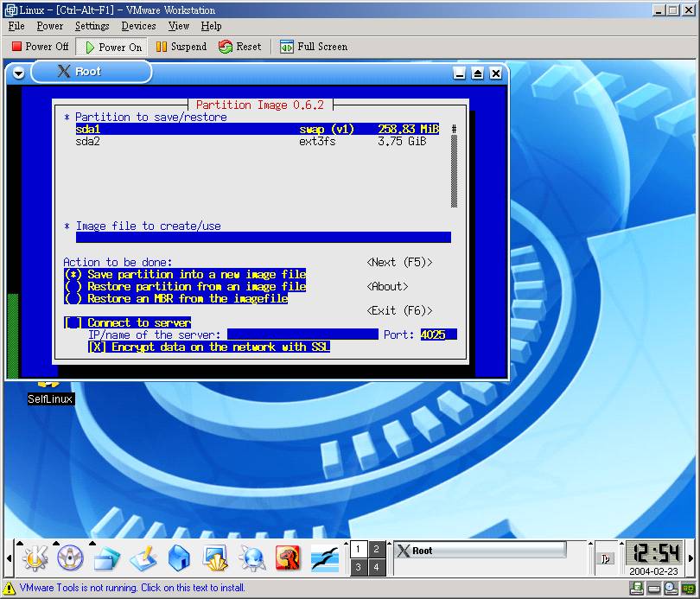Click the About button in Partition Image

[387, 286]
